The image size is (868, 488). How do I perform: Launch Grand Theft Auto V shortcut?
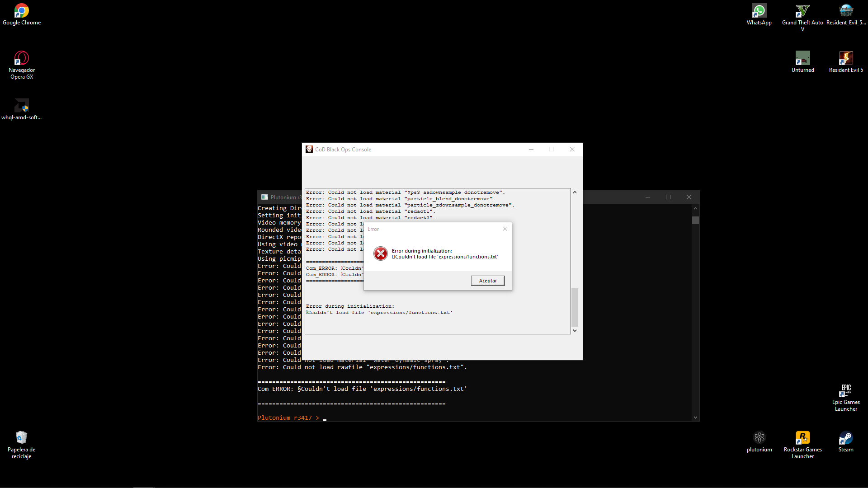point(802,18)
